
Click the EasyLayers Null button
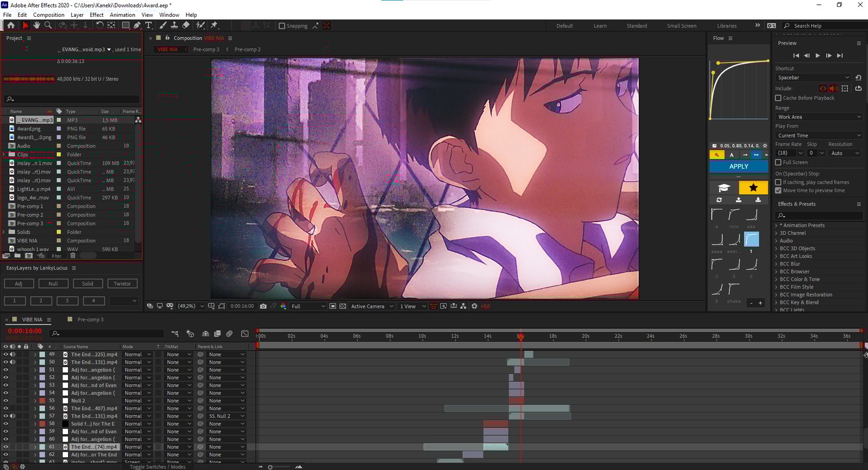click(53, 284)
